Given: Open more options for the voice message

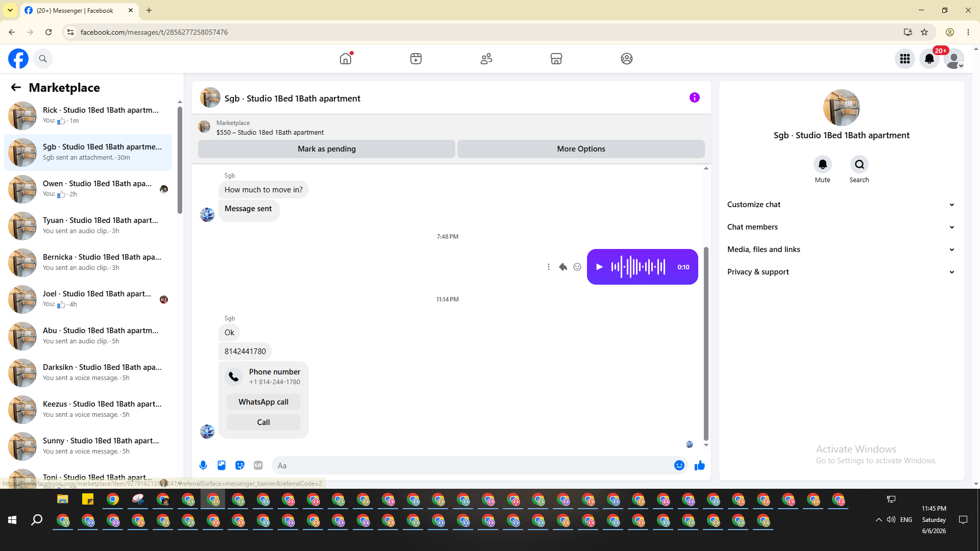Looking at the screenshot, I should pyautogui.click(x=549, y=267).
